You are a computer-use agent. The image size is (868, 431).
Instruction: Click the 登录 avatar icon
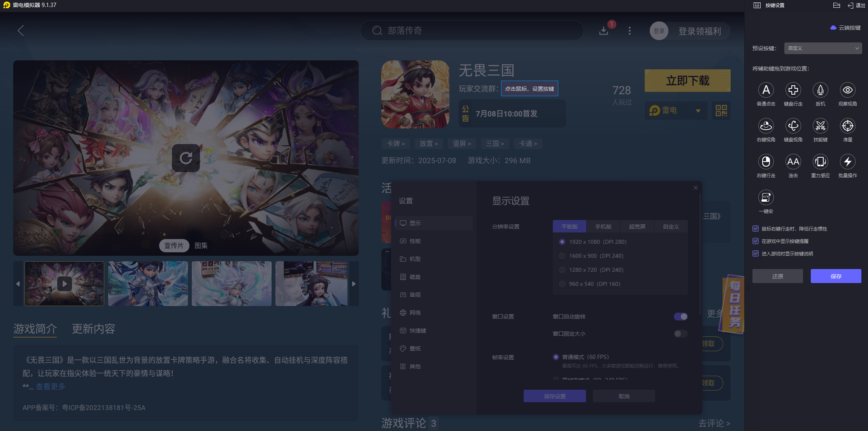[659, 31]
